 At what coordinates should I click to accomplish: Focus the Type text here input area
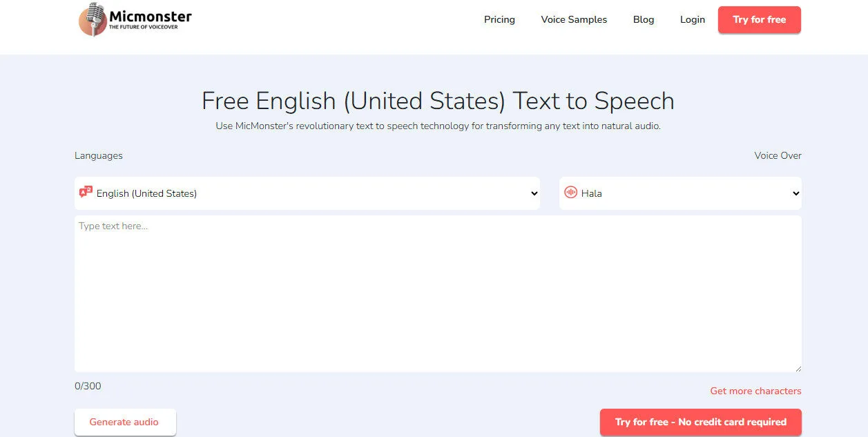pos(438,293)
